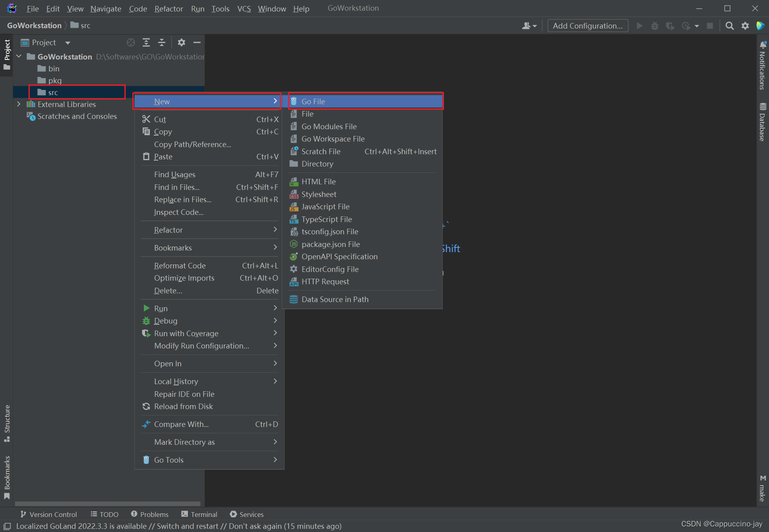
Task: Choose HTTP Request
Action: (x=362, y=281)
